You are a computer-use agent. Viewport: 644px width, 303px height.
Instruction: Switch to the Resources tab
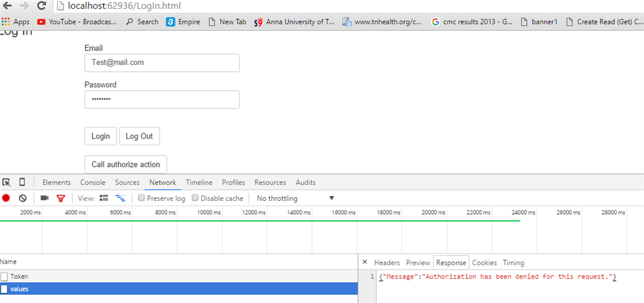[x=270, y=183]
